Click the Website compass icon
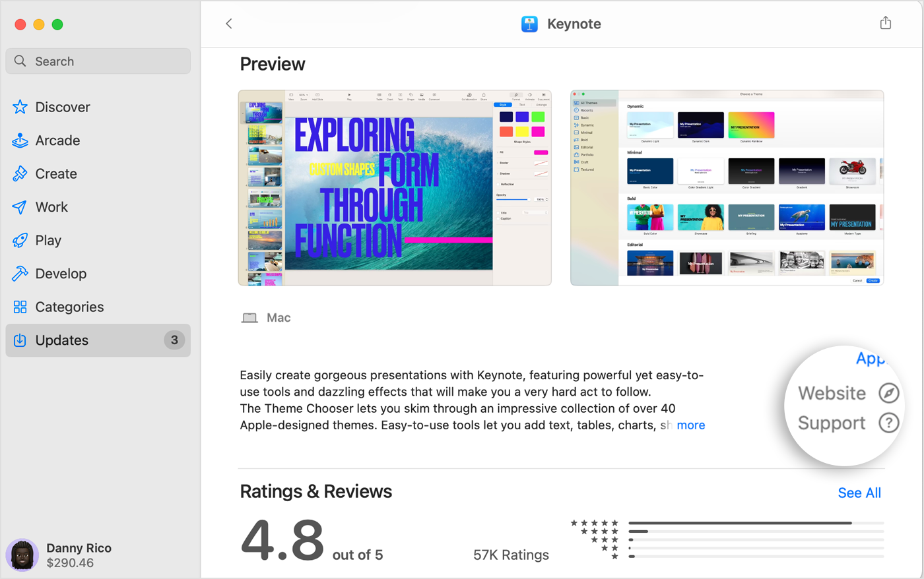The width and height of the screenshot is (924, 579). [x=889, y=393]
